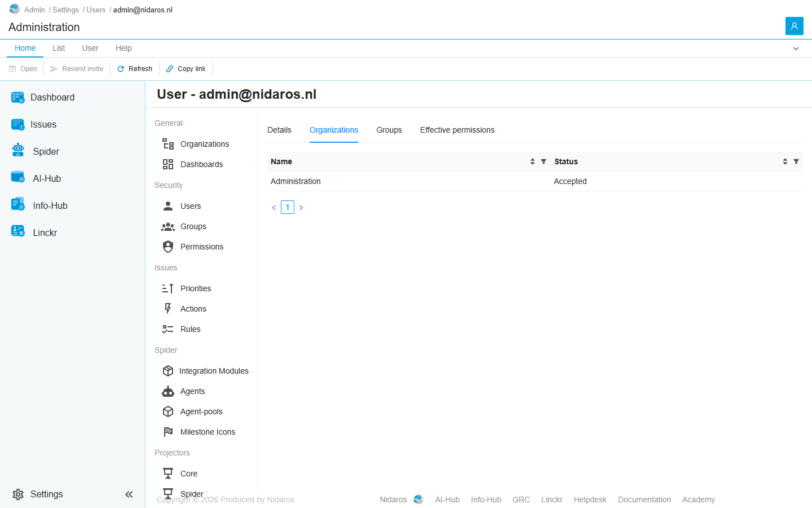
Task: Open the AI-Hub footer link
Action: coord(447,500)
